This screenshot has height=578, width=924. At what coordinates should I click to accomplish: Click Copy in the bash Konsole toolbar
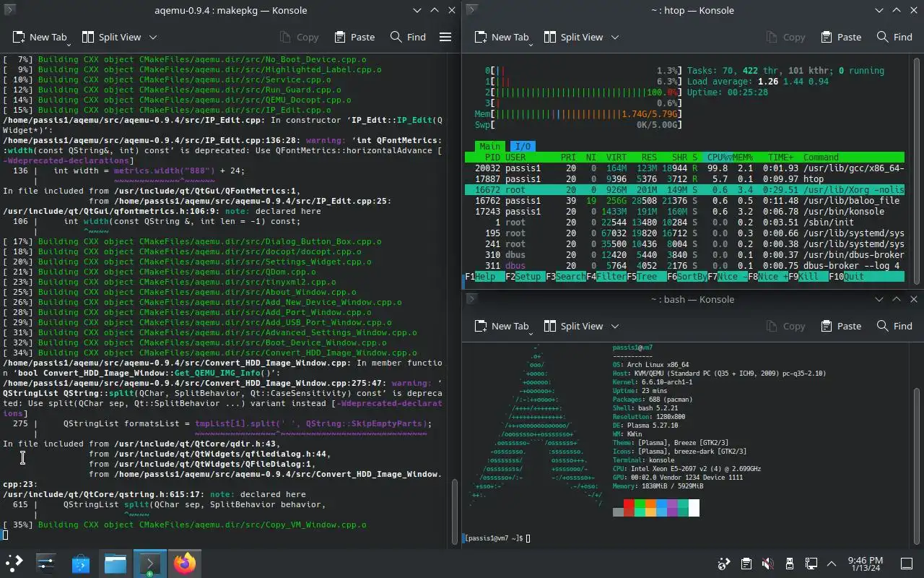pos(785,326)
